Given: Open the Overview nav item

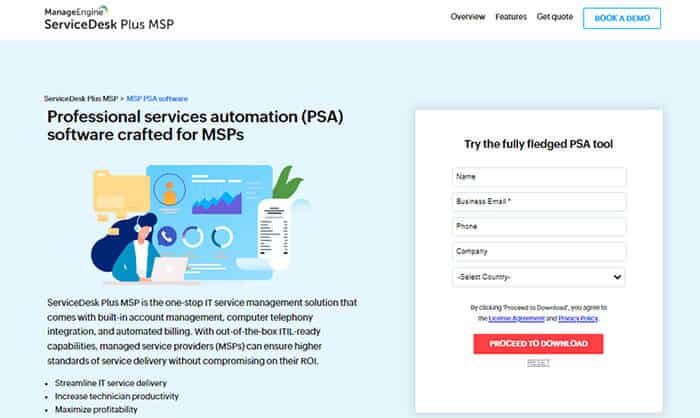Looking at the screenshot, I should 467,17.
